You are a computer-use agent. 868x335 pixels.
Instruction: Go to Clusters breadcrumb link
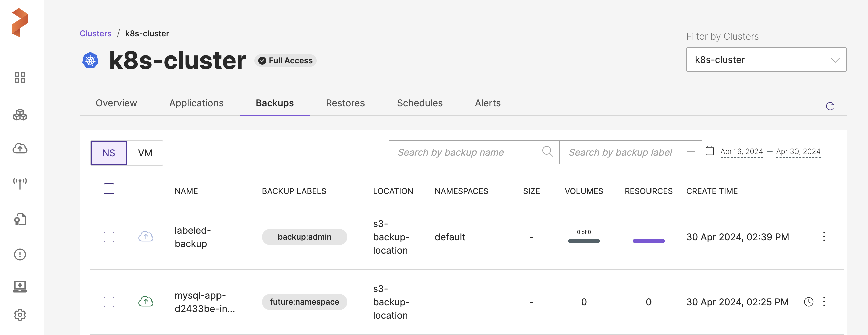pos(95,34)
